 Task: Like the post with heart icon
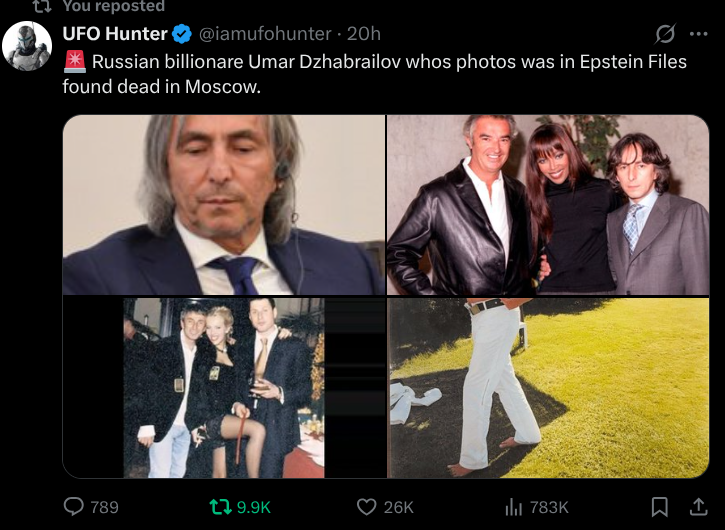click(367, 507)
